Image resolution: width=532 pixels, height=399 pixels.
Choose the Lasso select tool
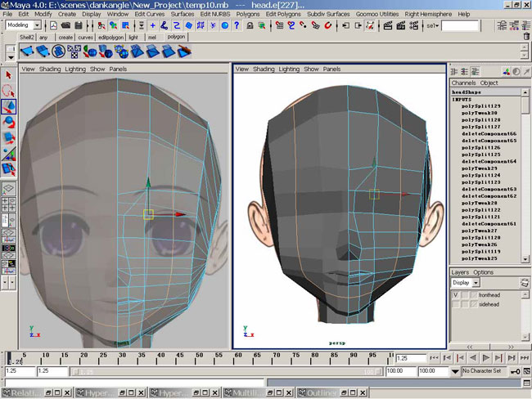point(8,91)
